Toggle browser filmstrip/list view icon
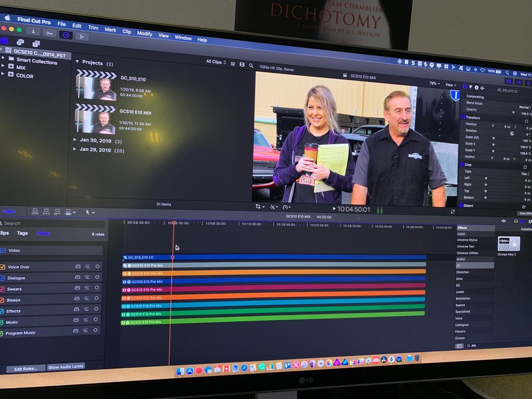 click(233, 64)
